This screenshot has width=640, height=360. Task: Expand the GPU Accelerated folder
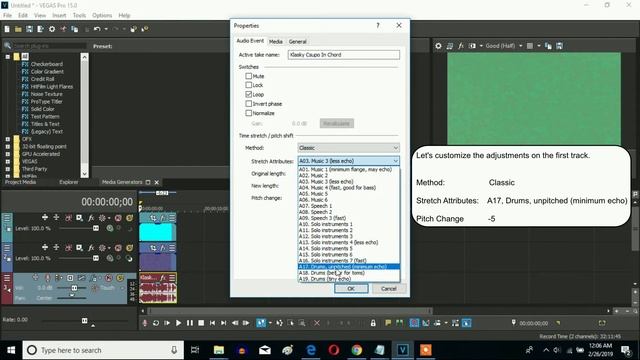(8, 154)
